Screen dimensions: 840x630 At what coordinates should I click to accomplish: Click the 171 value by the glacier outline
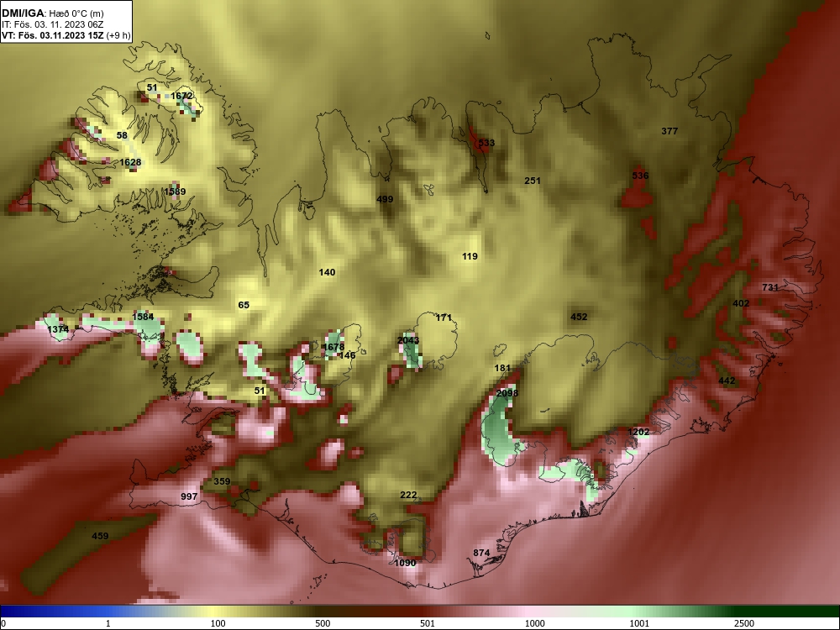point(444,318)
